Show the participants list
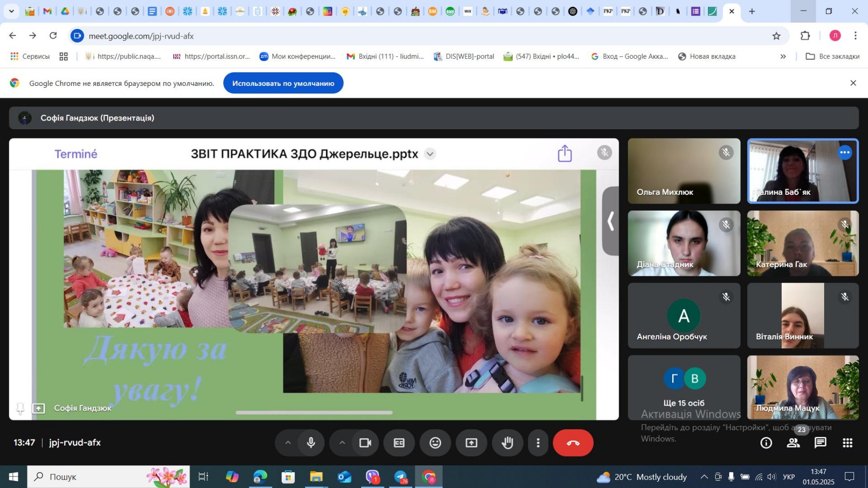Screen dimensions: 868x488 coord(793,443)
